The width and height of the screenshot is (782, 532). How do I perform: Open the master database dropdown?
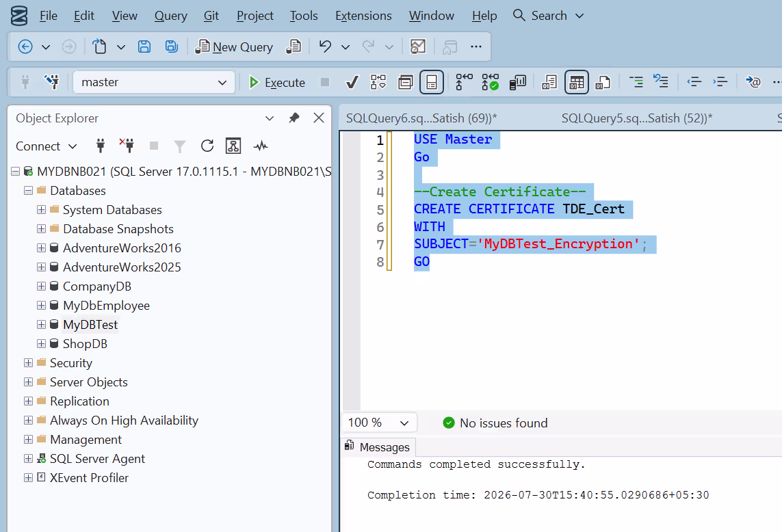click(222, 83)
